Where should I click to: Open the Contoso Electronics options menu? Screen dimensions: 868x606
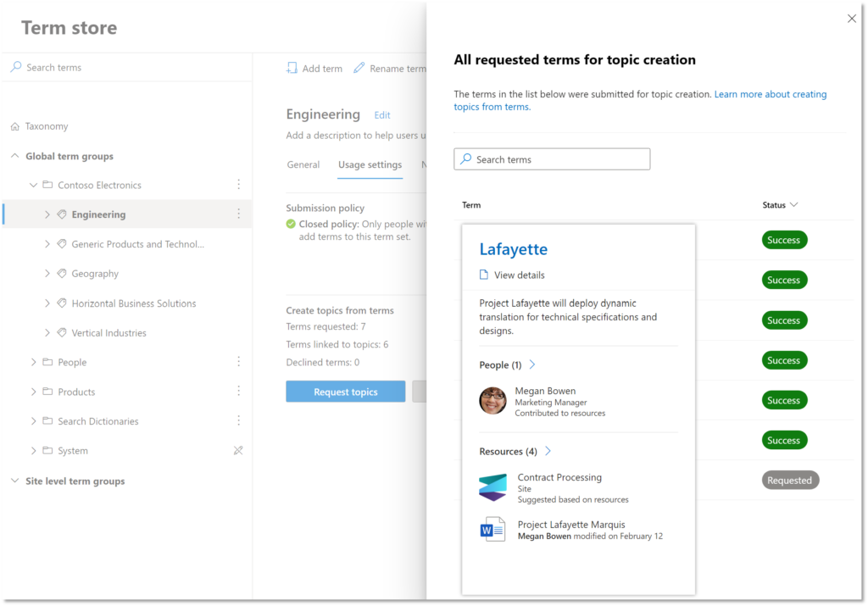tap(238, 185)
